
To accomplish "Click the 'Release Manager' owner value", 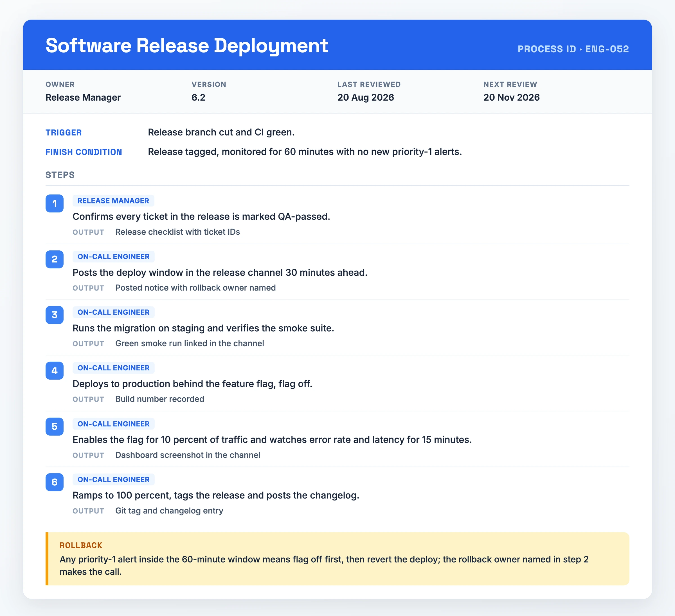I will pyautogui.click(x=83, y=97).
